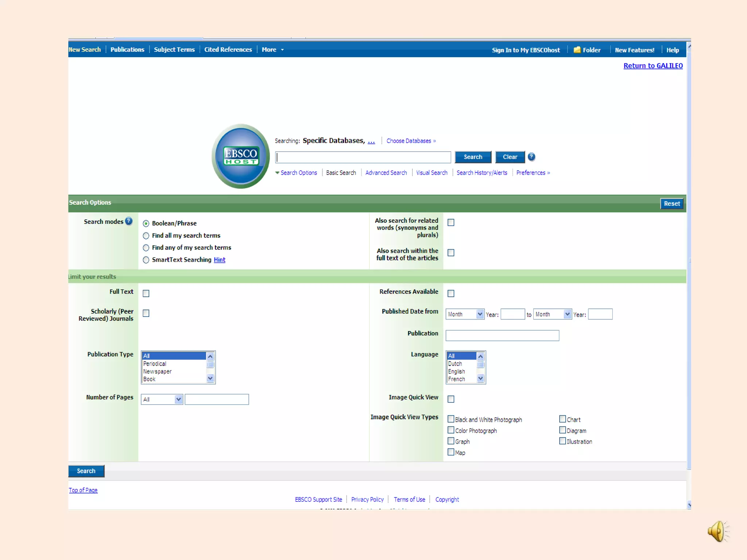
Task: Click in the main search text field
Action: 363,157
